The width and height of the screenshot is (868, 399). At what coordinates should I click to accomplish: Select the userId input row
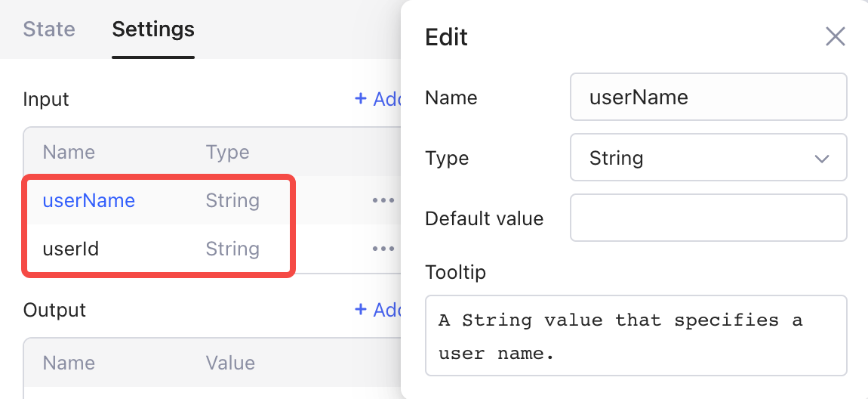click(x=71, y=249)
